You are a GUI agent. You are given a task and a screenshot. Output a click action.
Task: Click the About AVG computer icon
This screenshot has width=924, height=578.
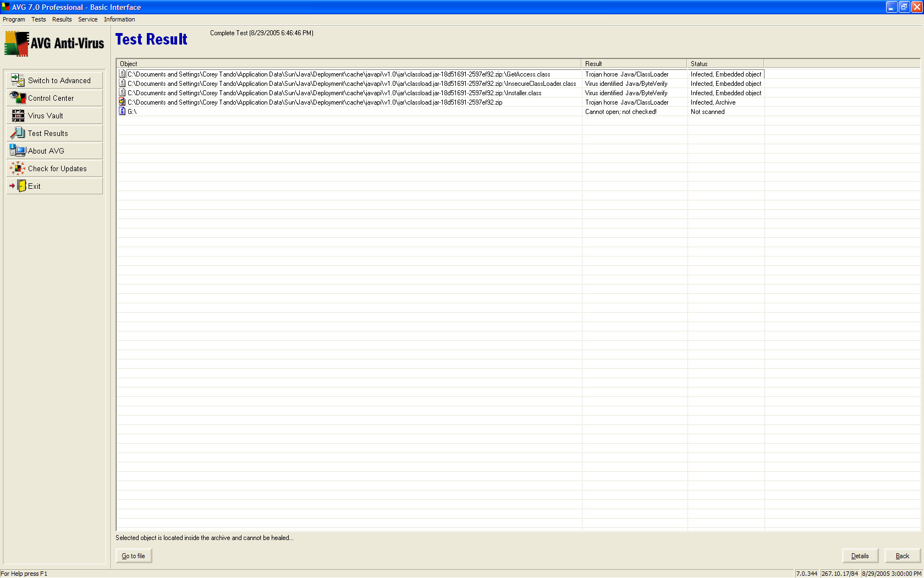[18, 151]
